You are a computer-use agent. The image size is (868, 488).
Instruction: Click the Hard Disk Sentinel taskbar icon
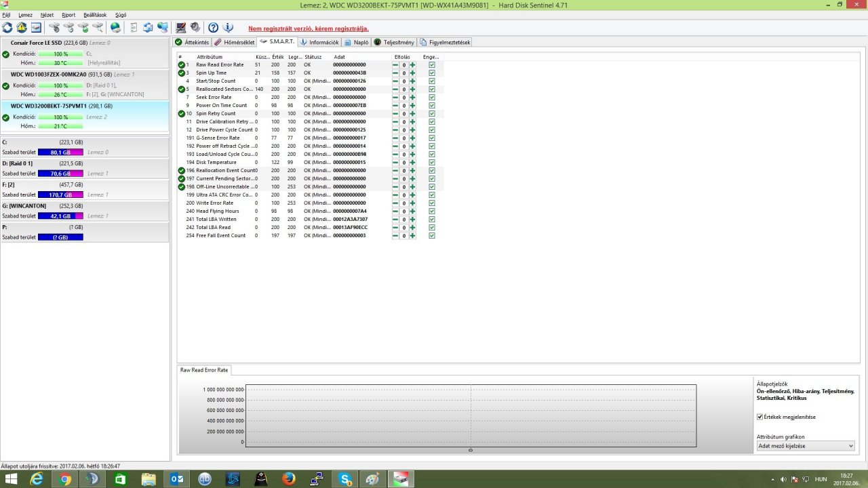[401, 479]
